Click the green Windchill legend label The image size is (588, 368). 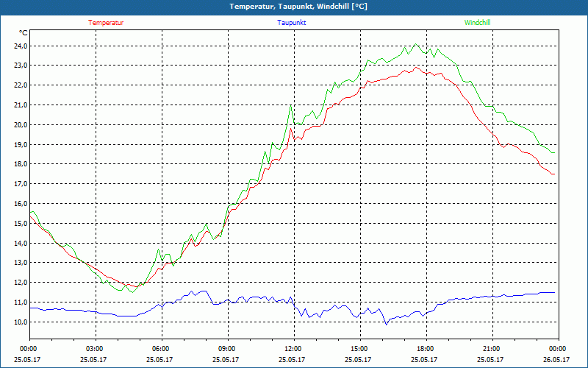(477, 23)
